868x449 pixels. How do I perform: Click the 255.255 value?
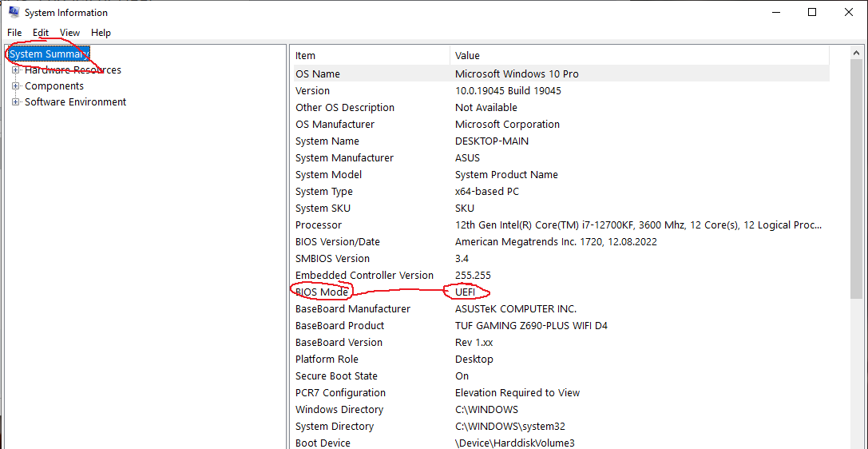pyautogui.click(x=473, y=275)
